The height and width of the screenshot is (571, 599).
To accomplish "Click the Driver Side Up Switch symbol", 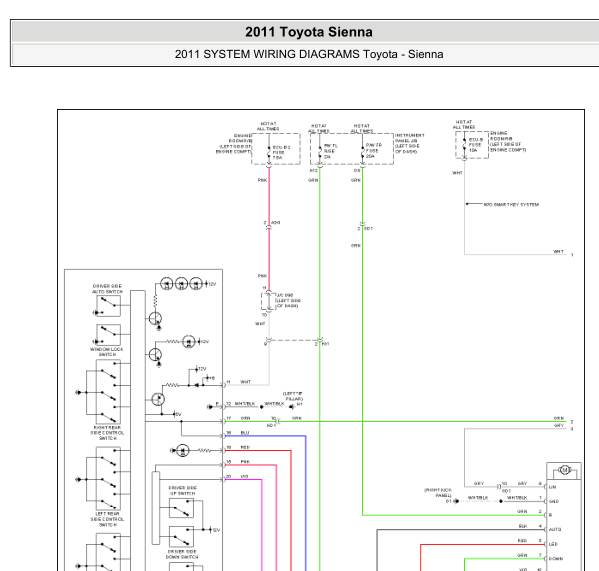I will [181, 508].
